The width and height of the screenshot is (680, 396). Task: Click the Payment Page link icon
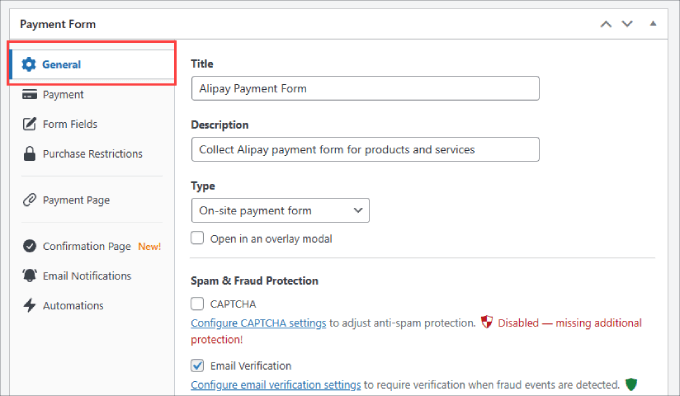tap(29, 200)
